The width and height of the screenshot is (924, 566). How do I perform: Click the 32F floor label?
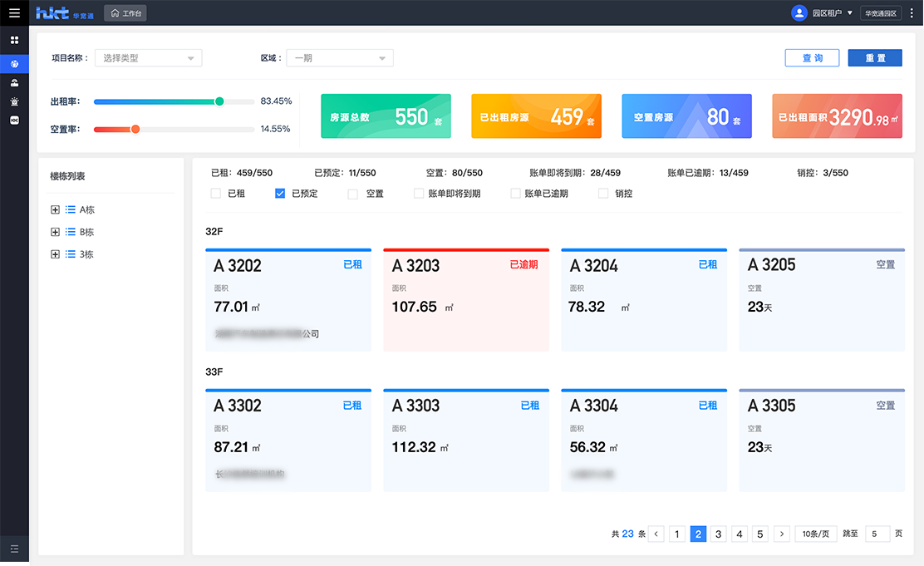pos(214,232)
